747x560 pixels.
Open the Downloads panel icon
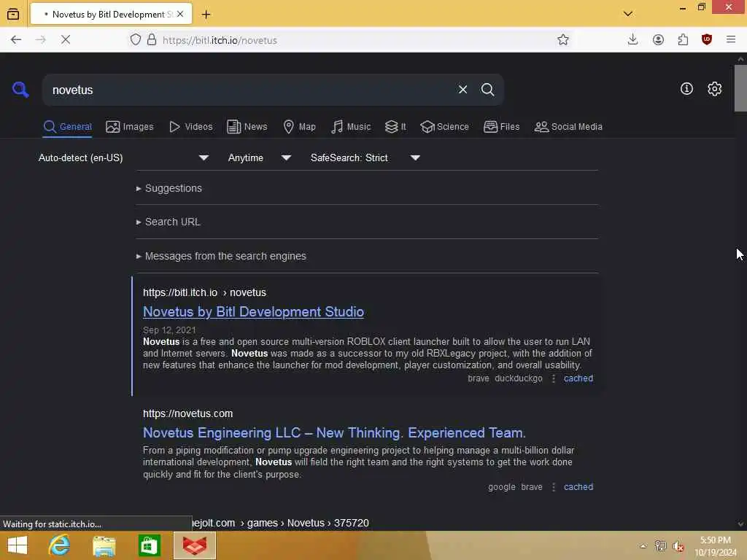click(632, 40)
